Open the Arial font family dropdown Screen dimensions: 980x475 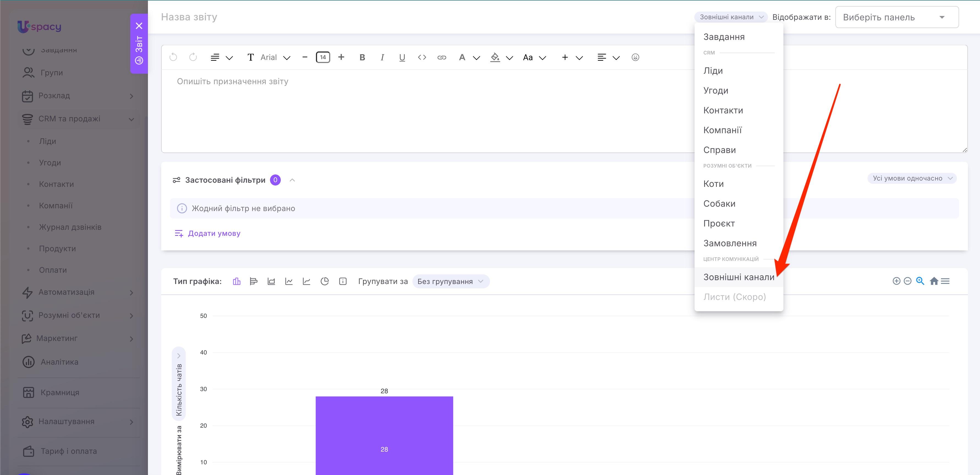pyautogui.click(x=269, y=58)
